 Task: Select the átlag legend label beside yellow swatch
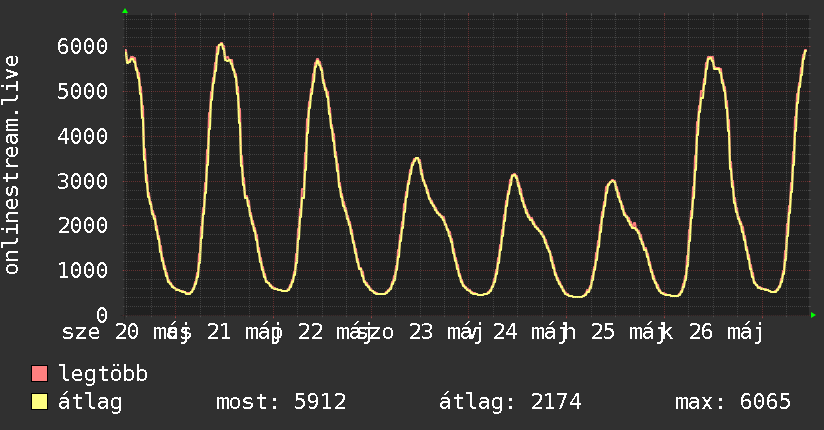point(90,402)
